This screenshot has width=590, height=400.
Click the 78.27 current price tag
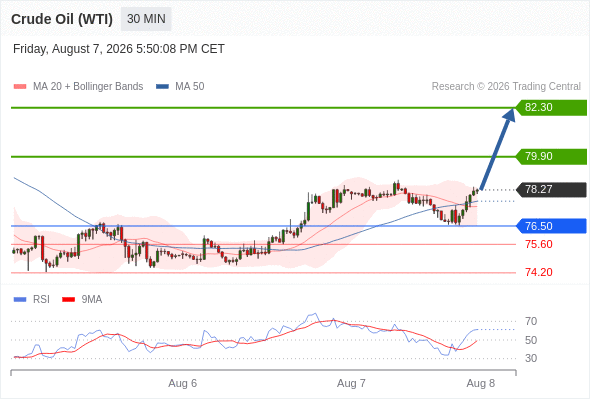[551, 189]
